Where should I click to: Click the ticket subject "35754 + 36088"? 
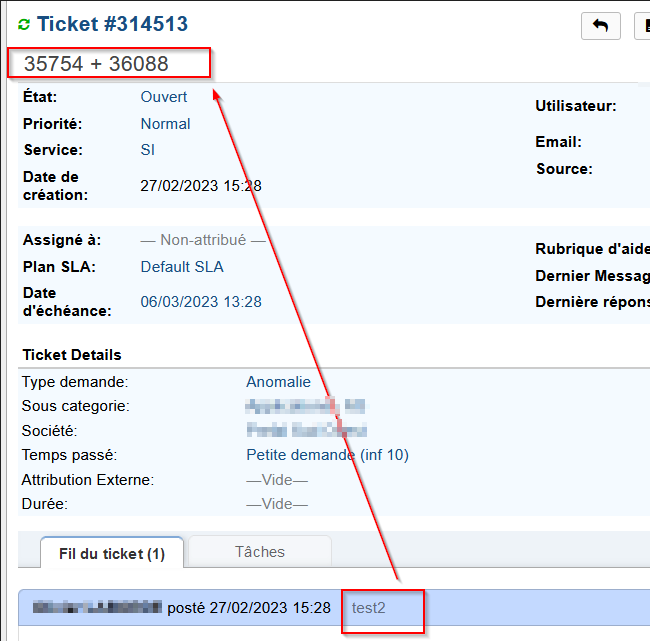tap(97, 64)
